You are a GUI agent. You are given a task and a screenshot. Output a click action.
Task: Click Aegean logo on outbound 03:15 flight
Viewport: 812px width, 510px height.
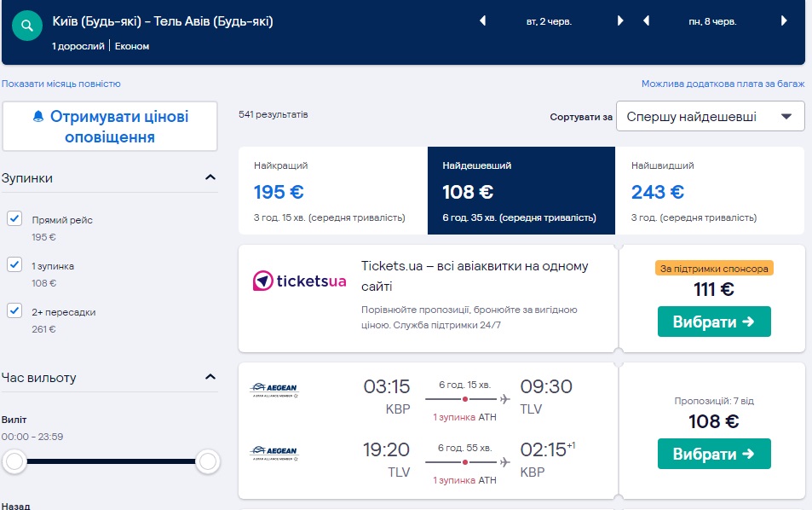click(x=274, y=390)
